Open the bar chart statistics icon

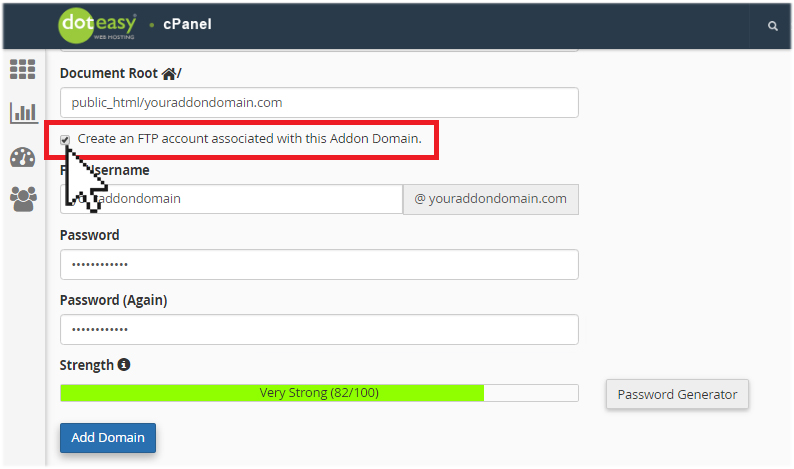[x=23, y=112]
